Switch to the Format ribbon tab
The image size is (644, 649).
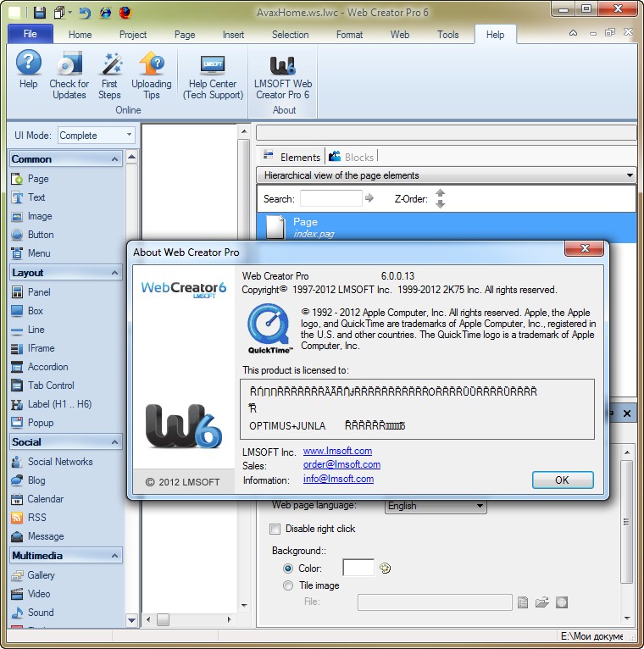[x=349, y=35]
